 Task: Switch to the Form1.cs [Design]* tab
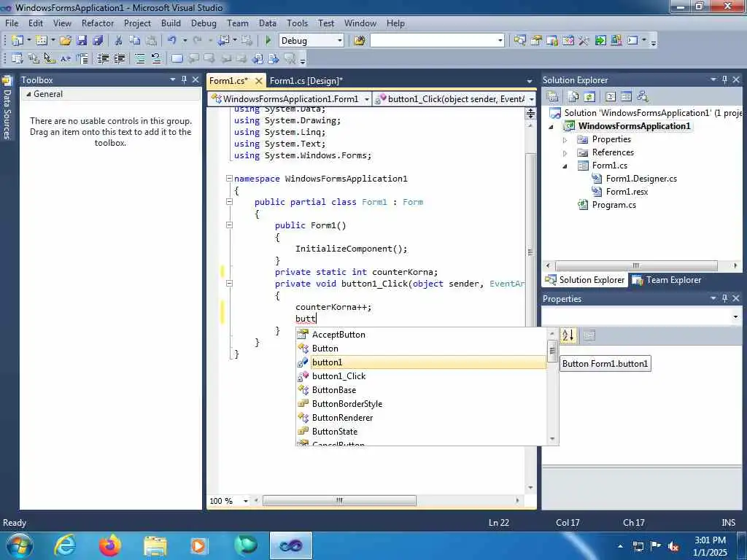point(306,80)
